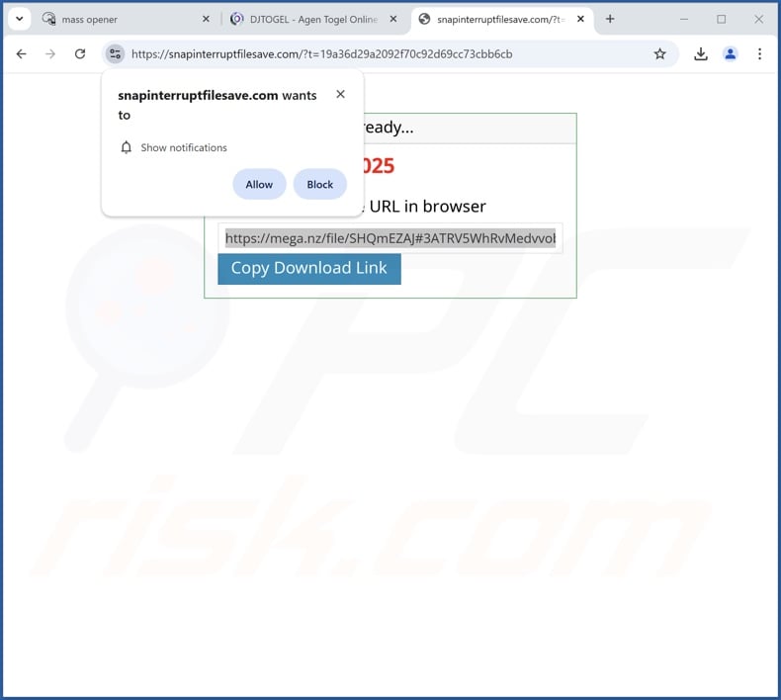
Task: Close the snapinterruptfilesave.com tab
Action: pyautogui.click(x=580, y=19)
